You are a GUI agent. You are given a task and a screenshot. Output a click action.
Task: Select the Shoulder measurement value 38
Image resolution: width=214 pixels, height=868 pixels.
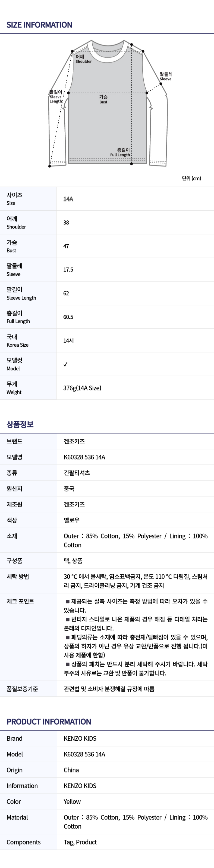tap(66, 223)
